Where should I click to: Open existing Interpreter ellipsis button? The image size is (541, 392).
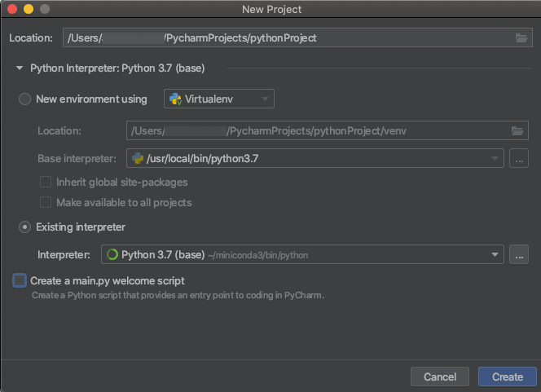519,254
